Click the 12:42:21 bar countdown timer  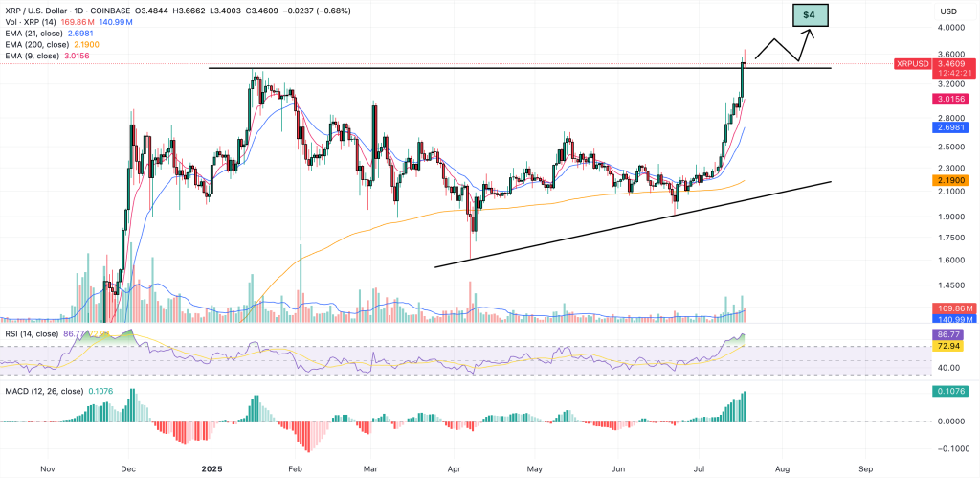[x=954, y=74]
